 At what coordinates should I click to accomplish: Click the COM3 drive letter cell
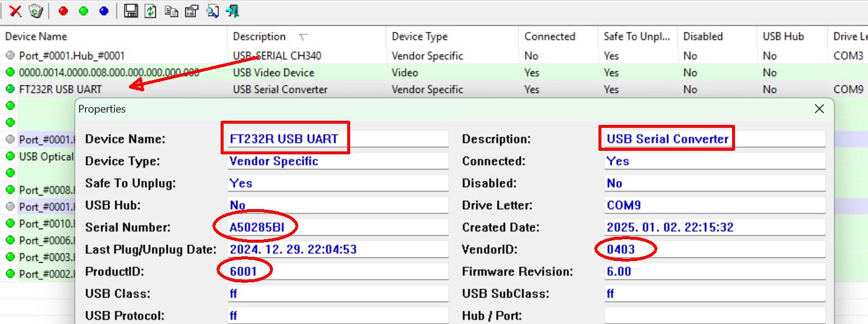point(849,56)
